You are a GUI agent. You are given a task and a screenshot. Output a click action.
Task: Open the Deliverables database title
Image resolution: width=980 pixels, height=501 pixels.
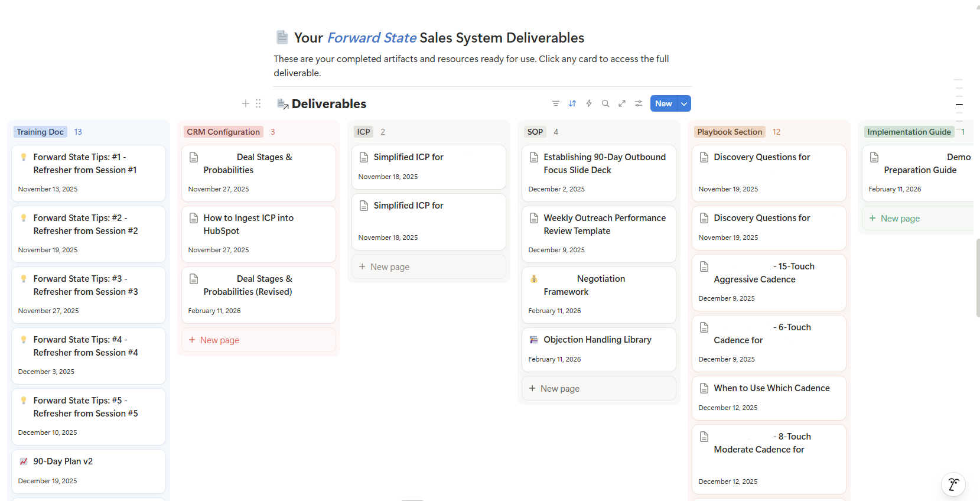tap(329, 103)
